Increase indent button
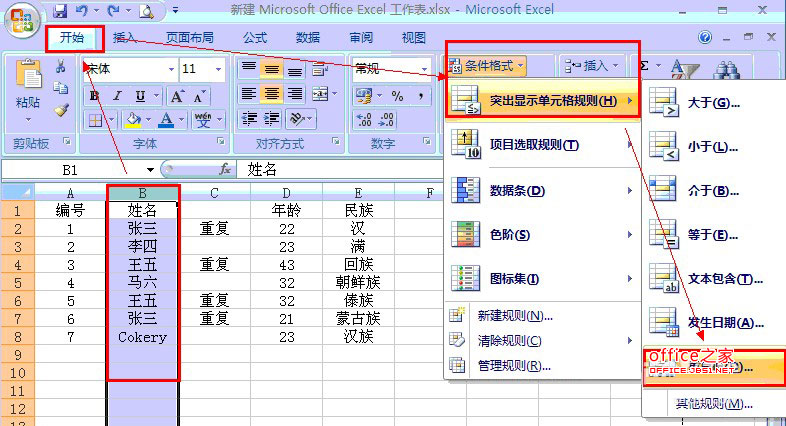786x426 pixels. [271, 119]
